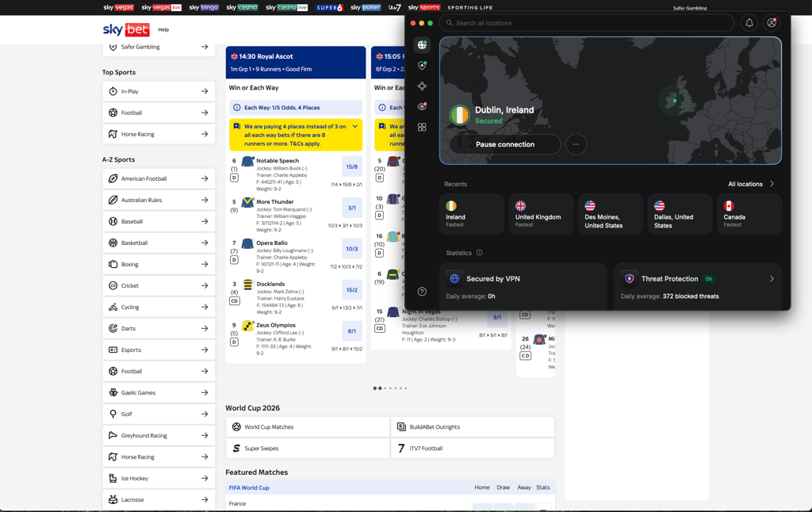Image resolution: width=812 pixels, height=512 pixels.
Task: Click the Cricket icon
Action: click(113, 285)
